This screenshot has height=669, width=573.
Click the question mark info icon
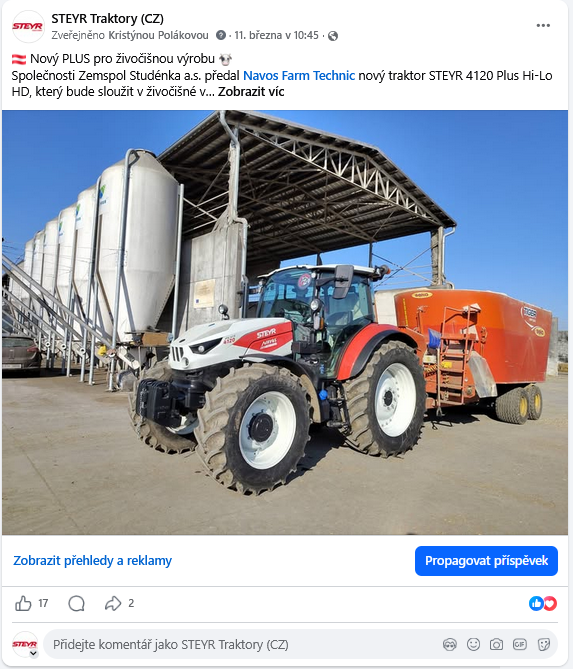[x=221, y=35]
